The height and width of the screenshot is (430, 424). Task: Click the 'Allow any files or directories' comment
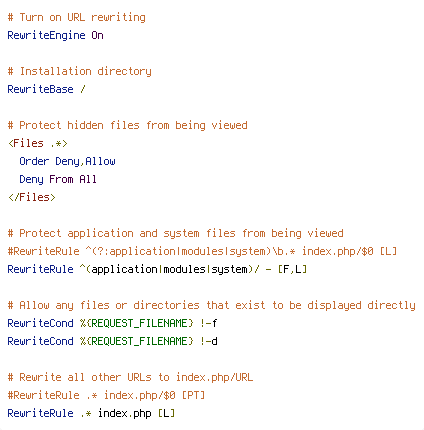[x=211, y=305]
